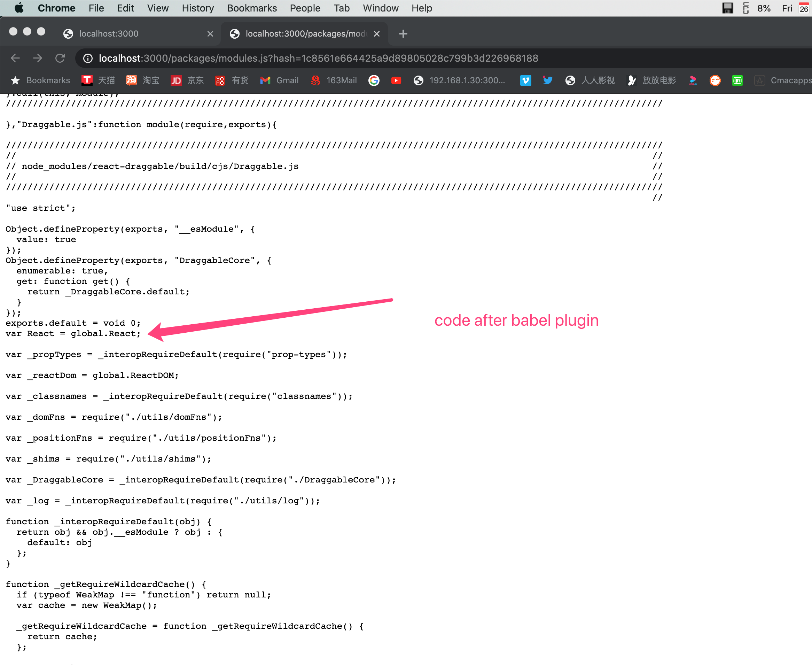Viewport: 812px width, 665px height.
Task: Open the Youku bookmark icon
Action: click(x=693, y=80)
